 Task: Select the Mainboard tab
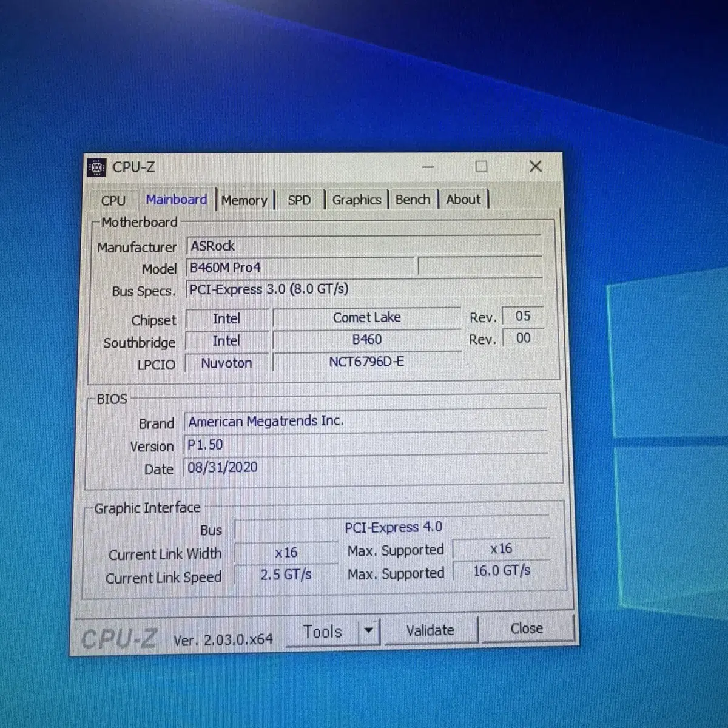click(177, 199)
